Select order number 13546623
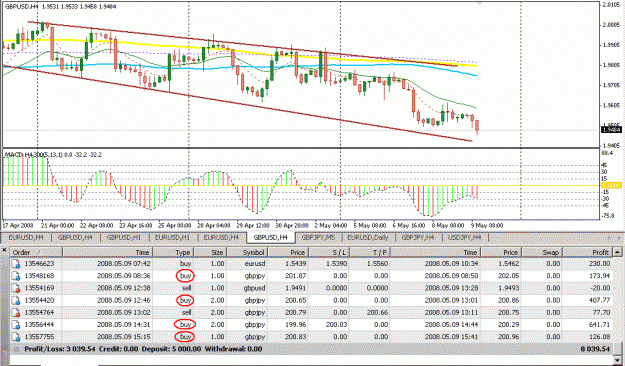Image resolution: width=625 pixels, height=366 pixels. pyautogui.click(x=39, y=264)
